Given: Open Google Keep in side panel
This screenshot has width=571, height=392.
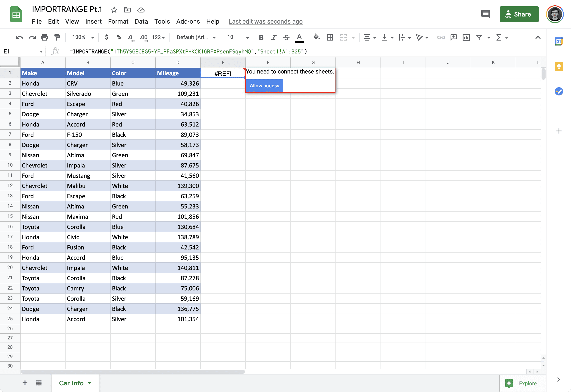Looking at the screenshot, I should coord(559,66).
